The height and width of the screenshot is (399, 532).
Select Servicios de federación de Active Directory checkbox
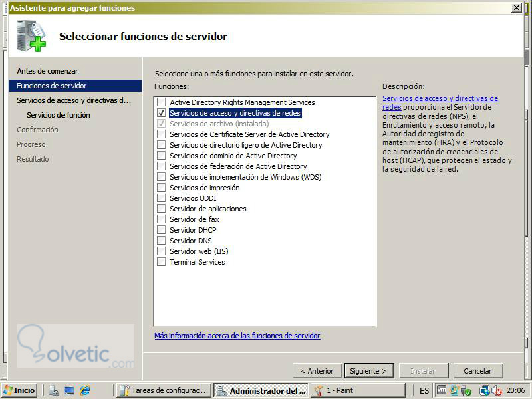click(161, 166)
